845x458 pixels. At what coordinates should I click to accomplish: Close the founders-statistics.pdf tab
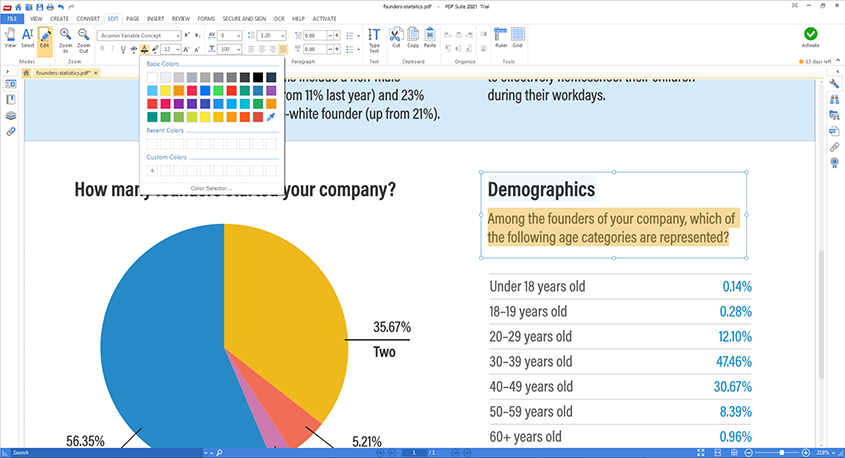96,73
